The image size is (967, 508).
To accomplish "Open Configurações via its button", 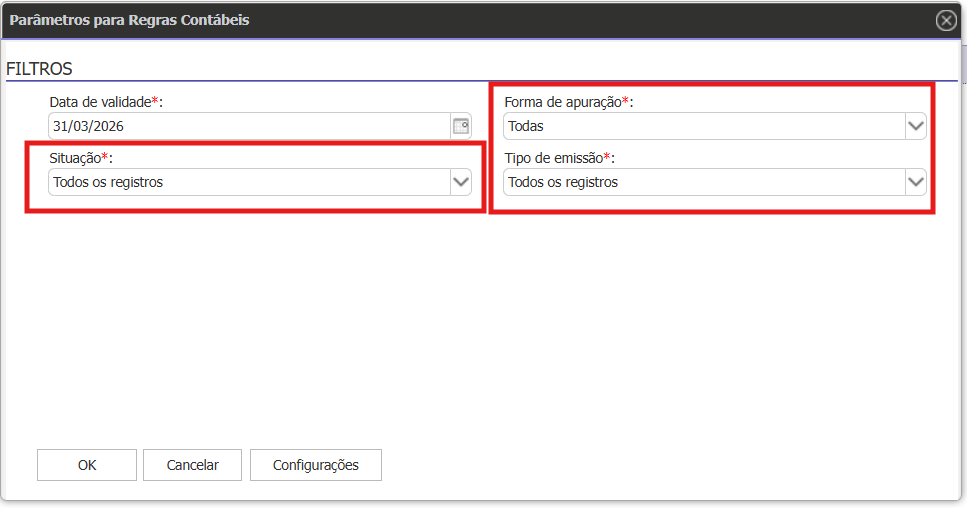I will (x=315, y=465).
